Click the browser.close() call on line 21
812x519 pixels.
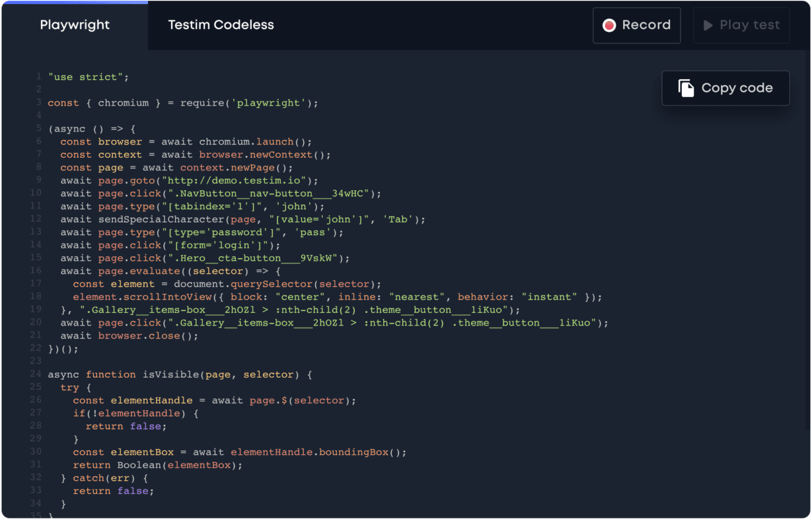[149, 335]
